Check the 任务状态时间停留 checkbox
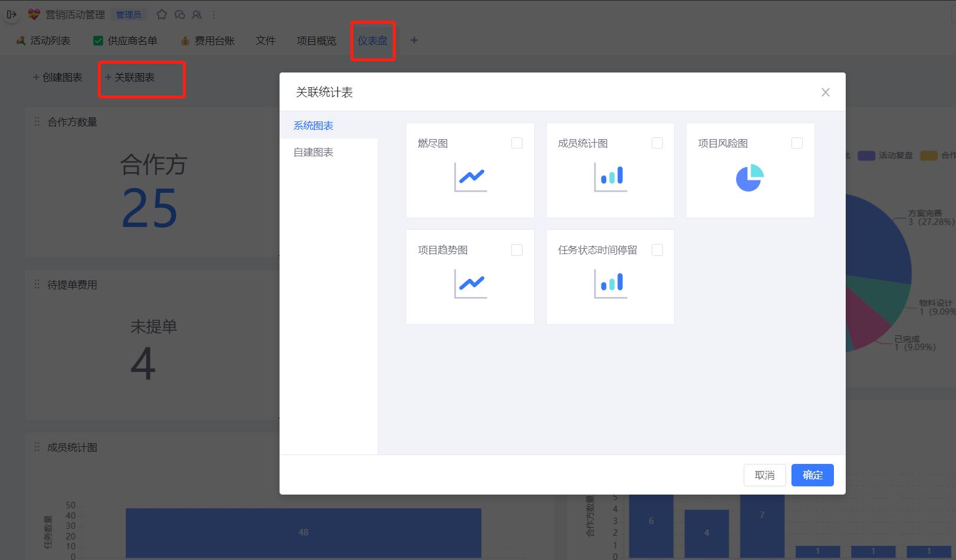The image size is (956, 560). [657, 250]
